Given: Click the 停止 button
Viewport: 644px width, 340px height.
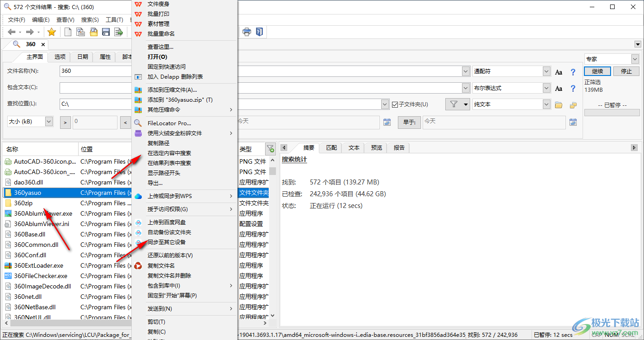Looking at the screenshot, I should [x=626, y=71].
